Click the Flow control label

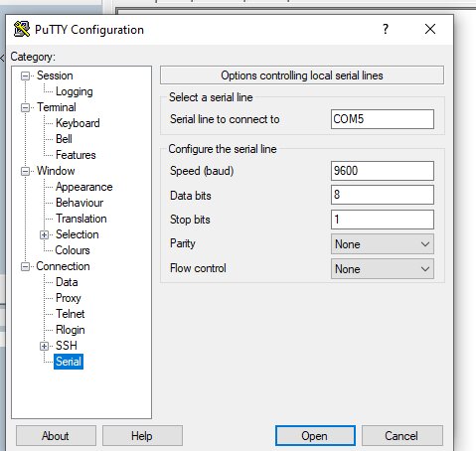[x=198, y=268]
